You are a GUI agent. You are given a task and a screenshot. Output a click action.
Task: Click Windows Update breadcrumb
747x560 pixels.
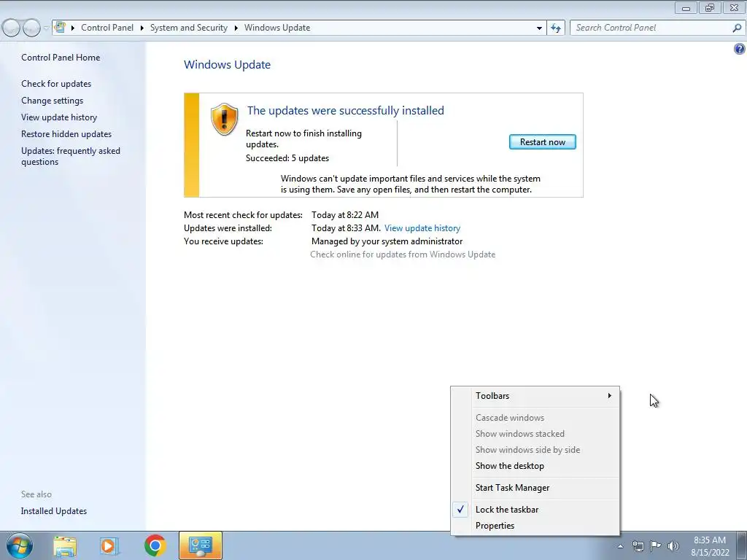[277, 28]
